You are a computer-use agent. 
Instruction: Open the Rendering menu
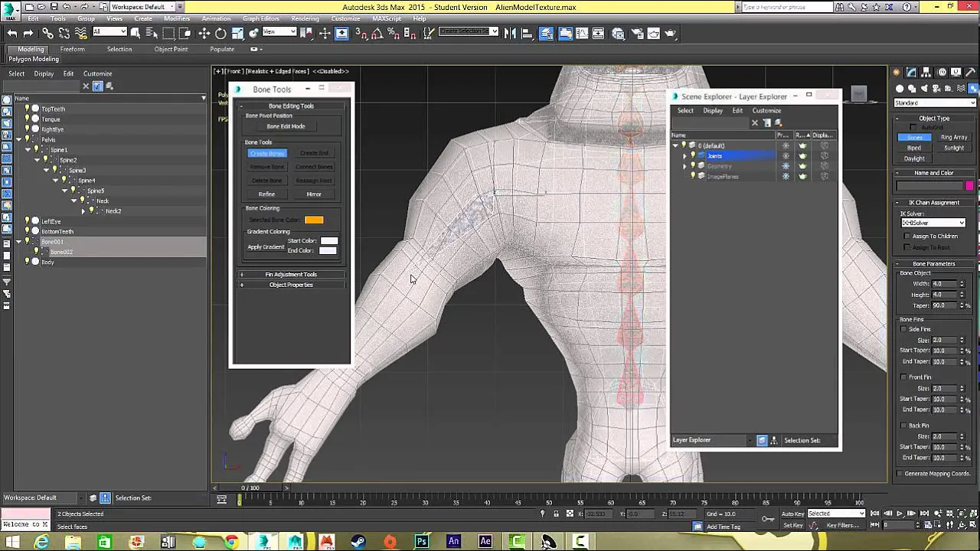click(x=305, y=18)
